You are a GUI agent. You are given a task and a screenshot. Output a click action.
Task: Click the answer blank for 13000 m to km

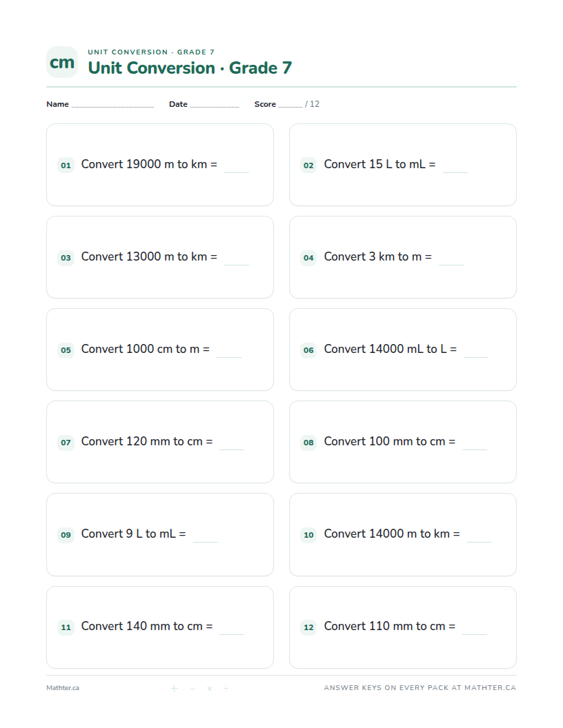(x=237, y=264)
